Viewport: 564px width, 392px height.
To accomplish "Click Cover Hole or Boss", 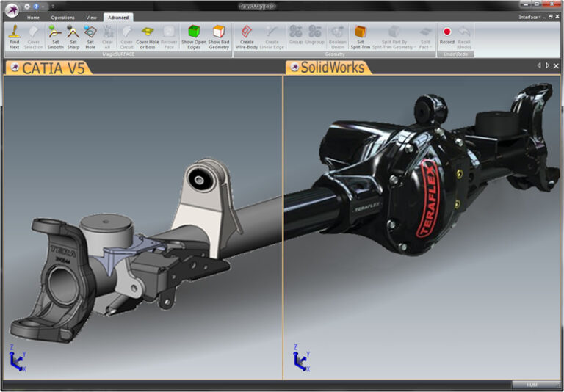I will [148, 36].
